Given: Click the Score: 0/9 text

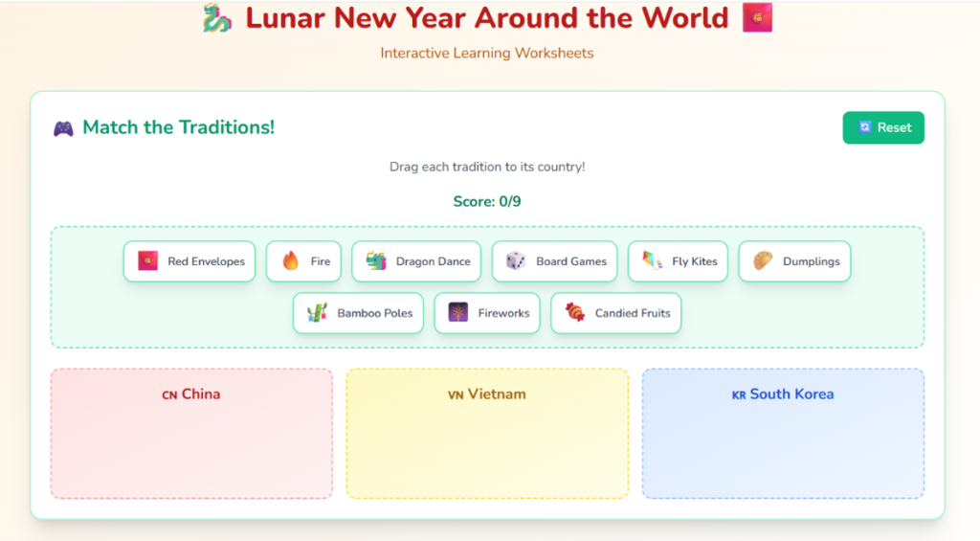Looking at the screenshot, I should click(487, 201).
